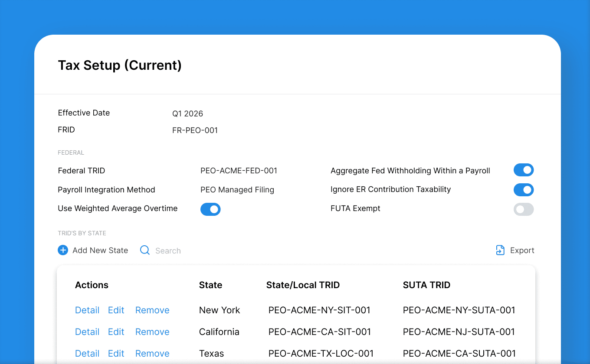Disable the Use Weighted Average Overtime toggle

tap(210, 209)
